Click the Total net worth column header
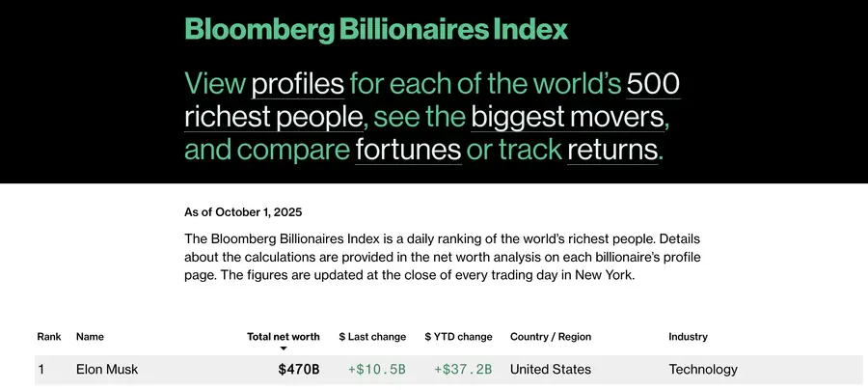Viewport: 868px width, 390px height. click(x=284, y=337)
